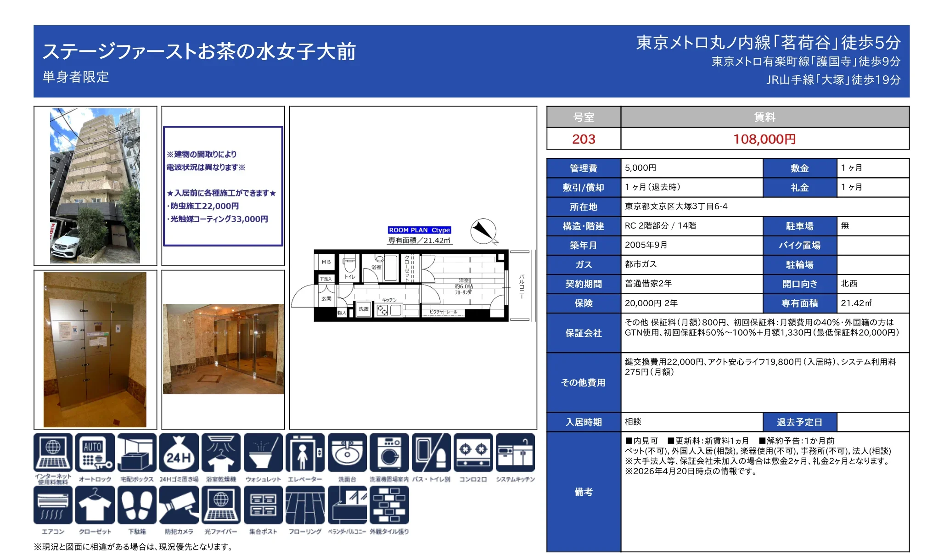Click the two-burner stove (コンロ2口) icon

point(473,453)
